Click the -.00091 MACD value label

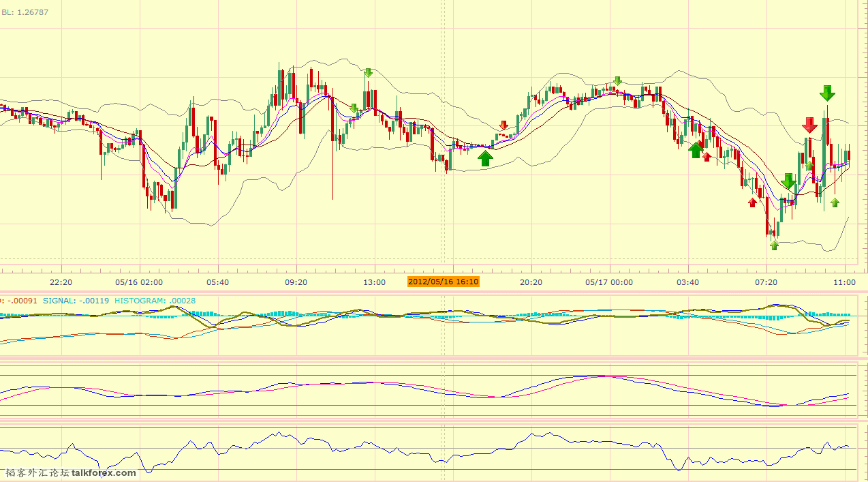[x=21, y=301]
